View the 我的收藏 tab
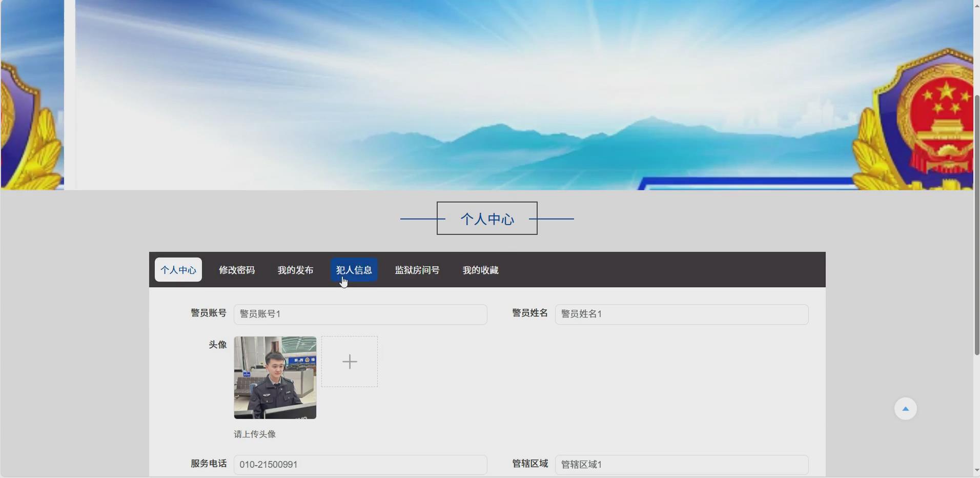Image resolution: width=980 pixels, height=478 pixels. click(x=480, y=270)
